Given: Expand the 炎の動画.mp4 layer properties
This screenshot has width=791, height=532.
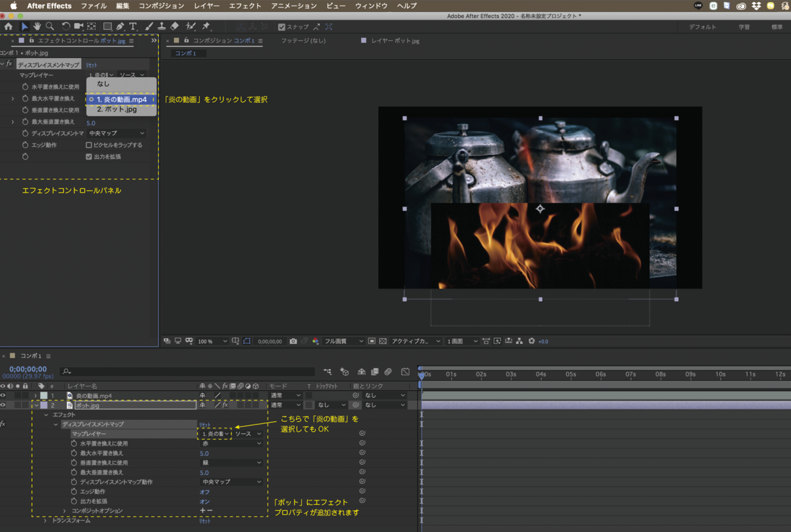Looking at the screenshot, I should pyautogui.click(x=36, y=396).
